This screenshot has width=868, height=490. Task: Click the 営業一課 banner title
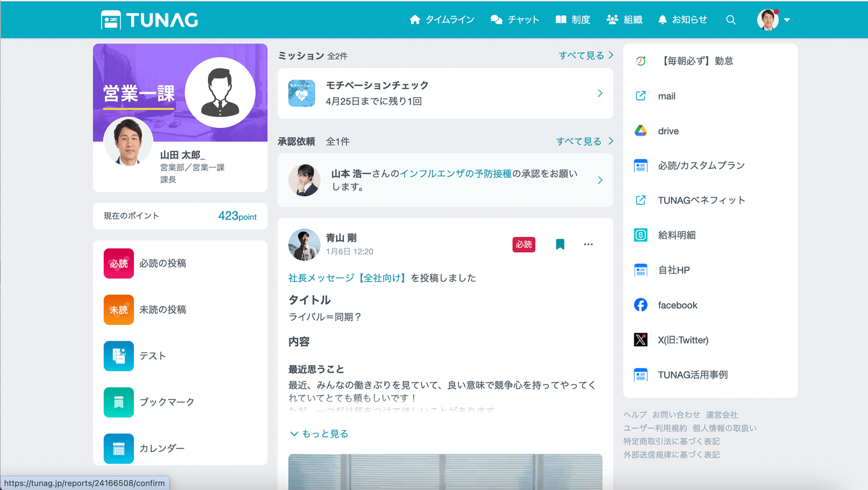tap(139, 94)
